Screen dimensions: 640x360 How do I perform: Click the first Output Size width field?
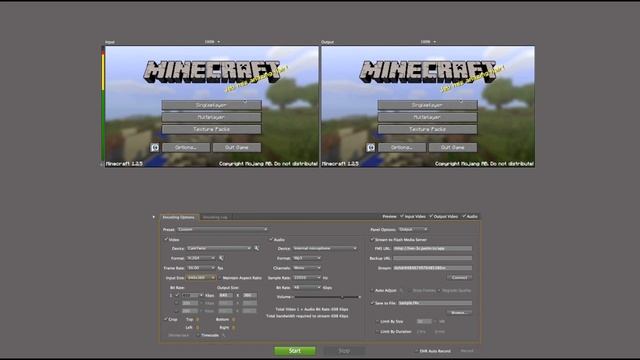[225, 295]
